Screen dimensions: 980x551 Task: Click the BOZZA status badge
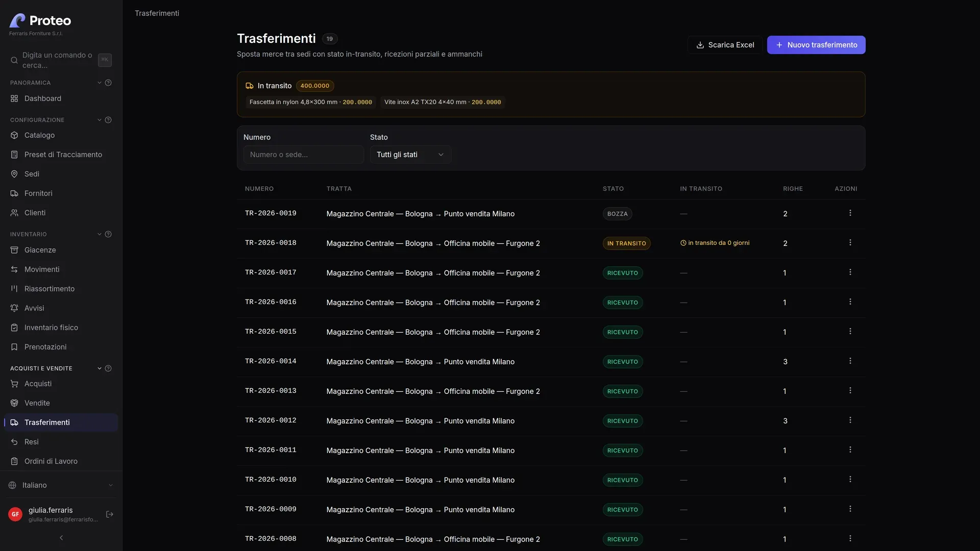click(x=617, y=214)
